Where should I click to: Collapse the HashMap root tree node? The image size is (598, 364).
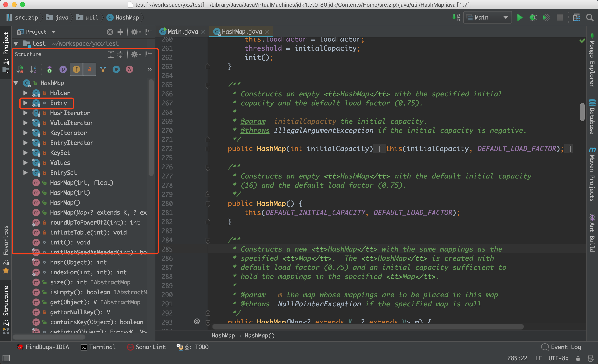pyautogui.click(x=16, y=83)
